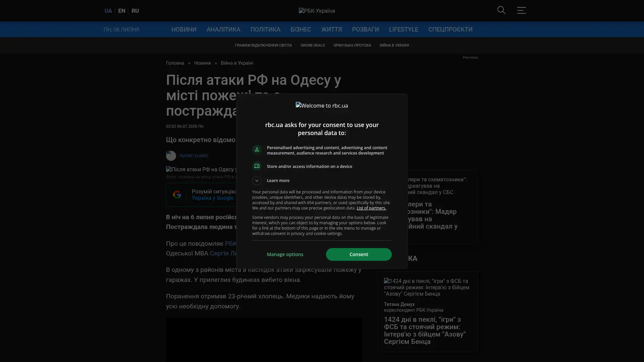Open РОЗВАГИ navigation item
644x362 pixels.
click(365, 29)
